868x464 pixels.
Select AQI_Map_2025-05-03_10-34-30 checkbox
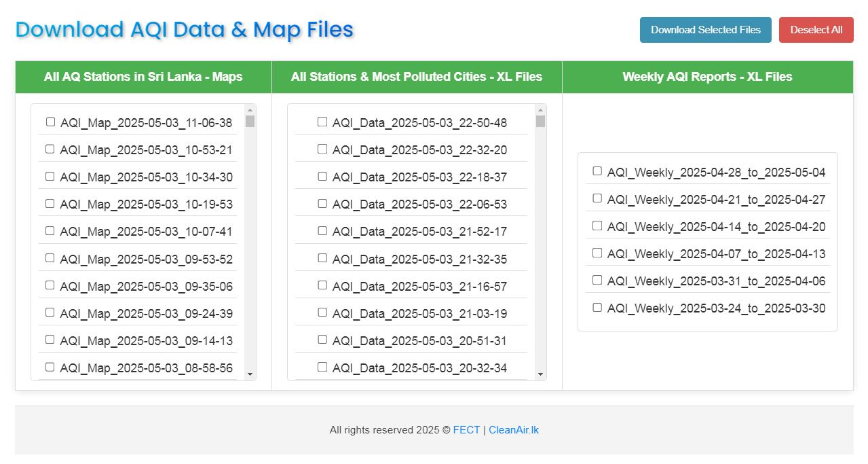(50, 177)
